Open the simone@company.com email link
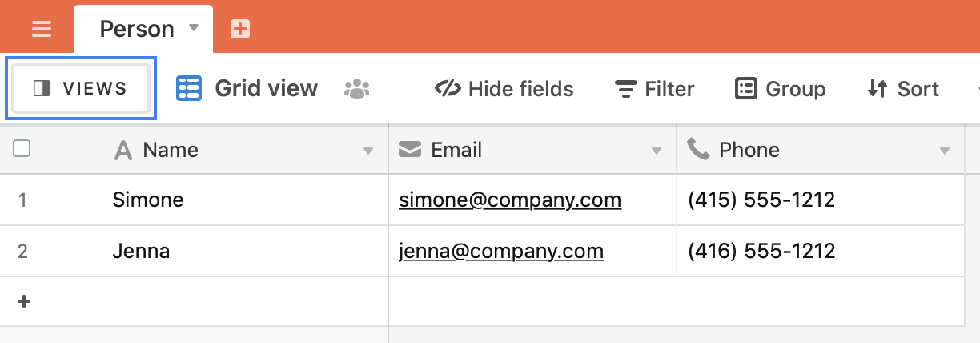The image size is (980, 343). tap(510, 200)
